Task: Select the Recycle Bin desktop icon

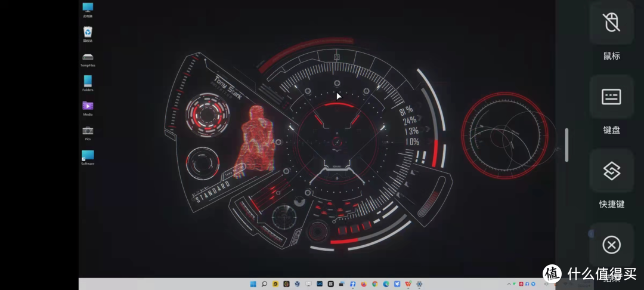Action: click(x=88, y=35)
